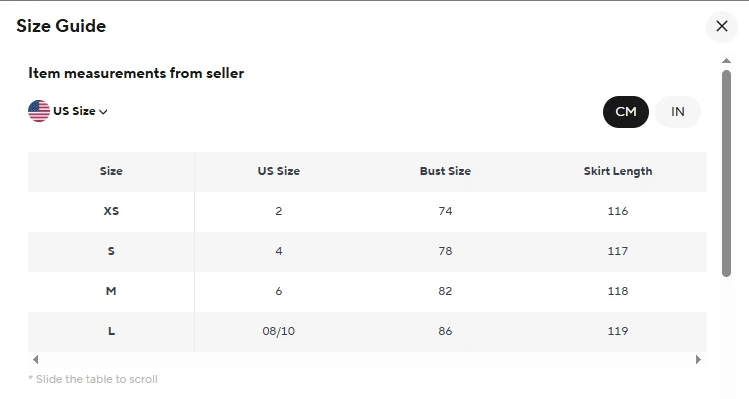Screen dimensions: 749x399
Task: Click the vertical scrollbar thumb
Action: click(x=727, y=173)
